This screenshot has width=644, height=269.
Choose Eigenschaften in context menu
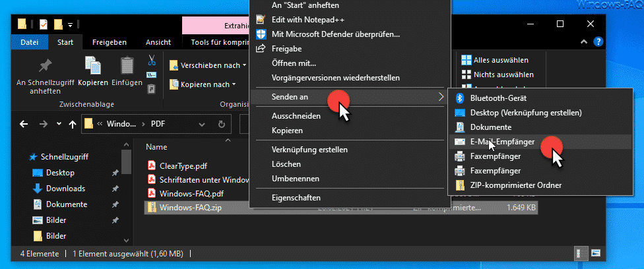348,198
